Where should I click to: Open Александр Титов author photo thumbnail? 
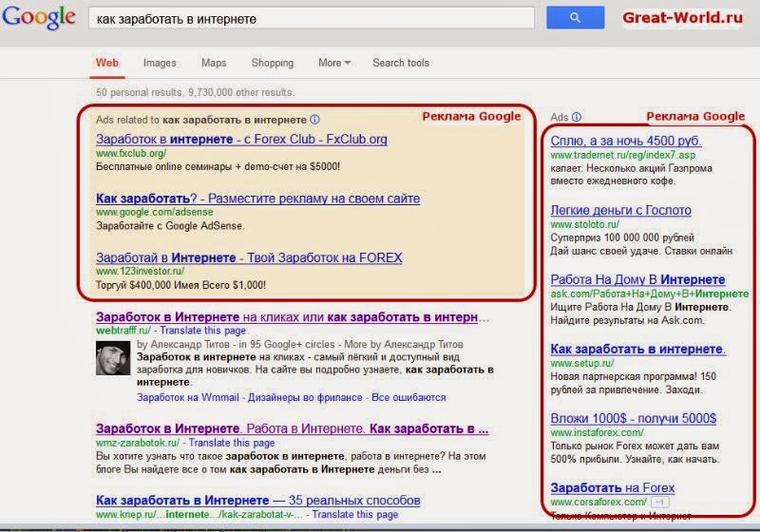coord(113,358)
